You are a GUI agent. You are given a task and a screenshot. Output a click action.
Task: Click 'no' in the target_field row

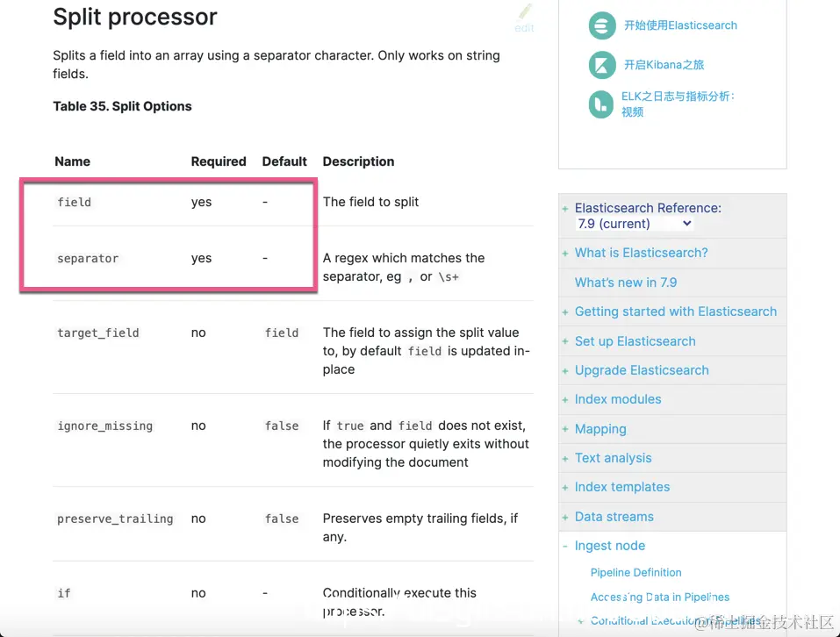point(198,333)
